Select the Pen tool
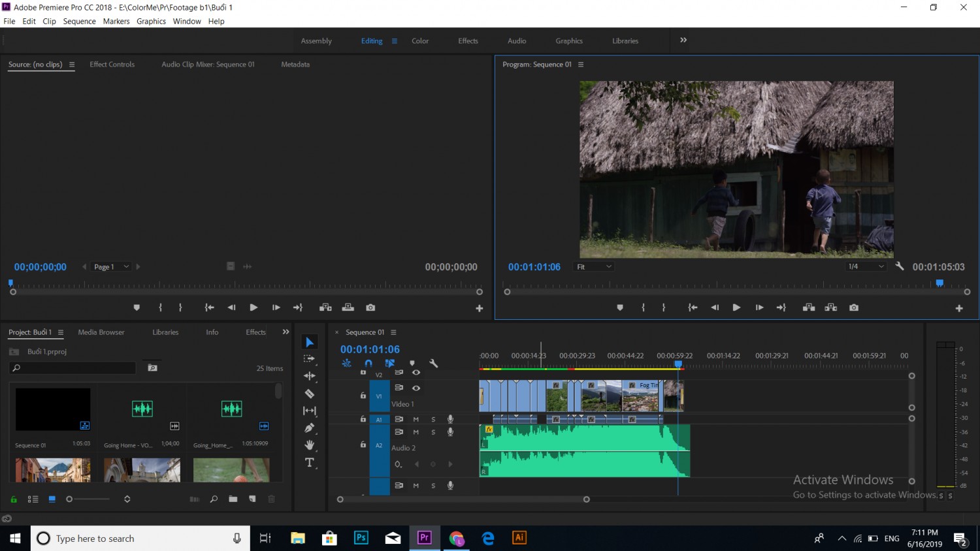Screen dimensions: 980x551 point(310,428)
